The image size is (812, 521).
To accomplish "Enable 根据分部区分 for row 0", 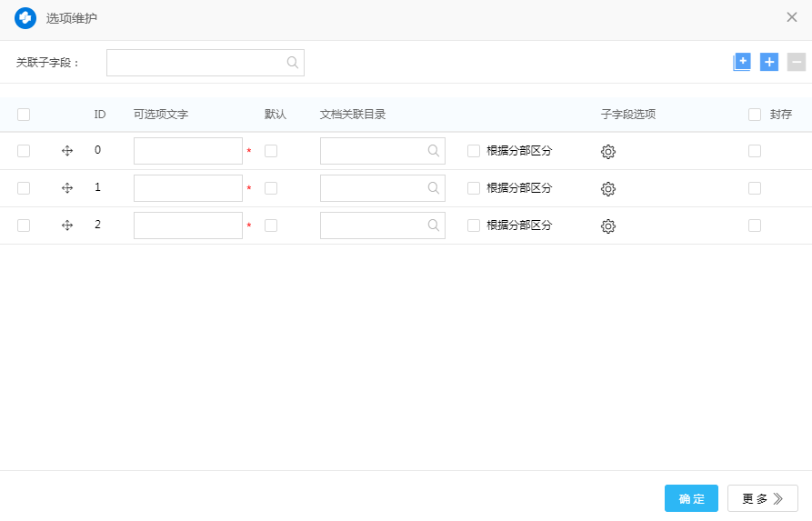I will coord(474,151).
